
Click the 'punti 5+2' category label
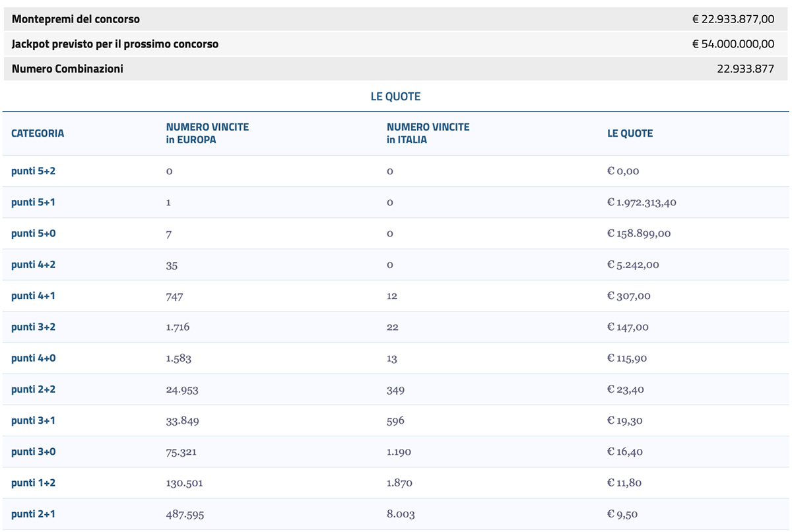(x=33, y=171)
